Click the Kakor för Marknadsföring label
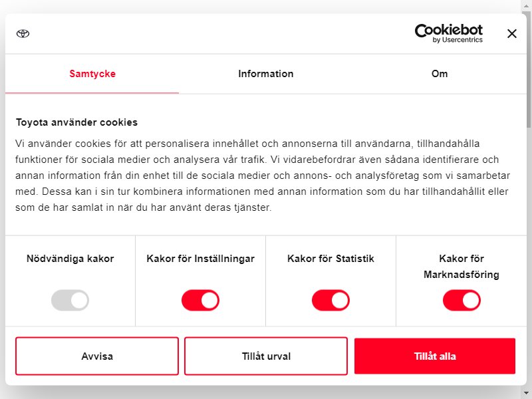The height and width of the screenshot is (399, 532). 462,267
